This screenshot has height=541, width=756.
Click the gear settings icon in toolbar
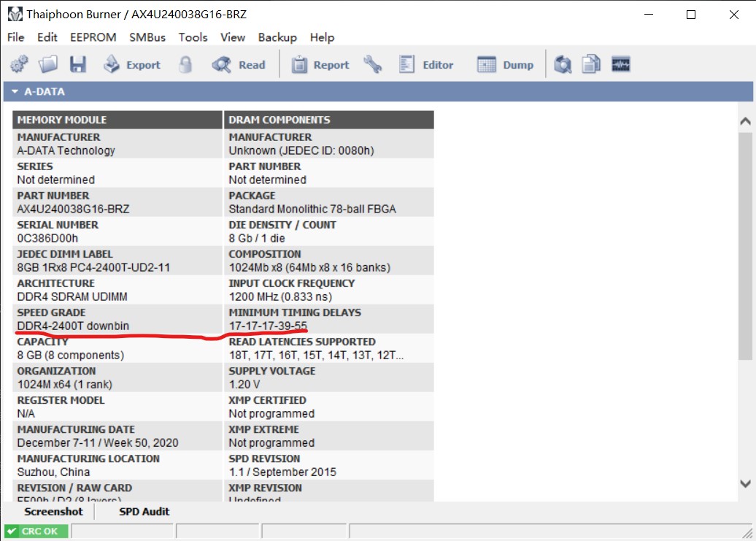click(x=19, y=64)
